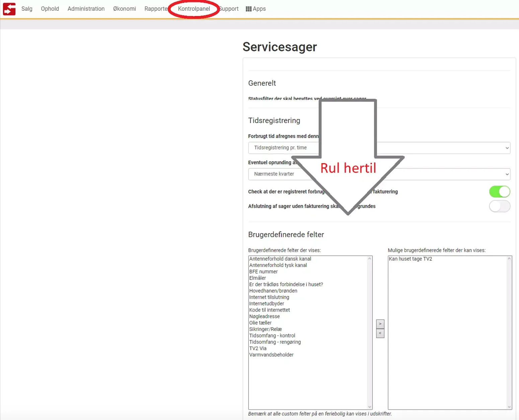This screenshot has width=519, height=420.
Task: Select 'Elmåler' in the visible fields list
Action: [257, 278]
